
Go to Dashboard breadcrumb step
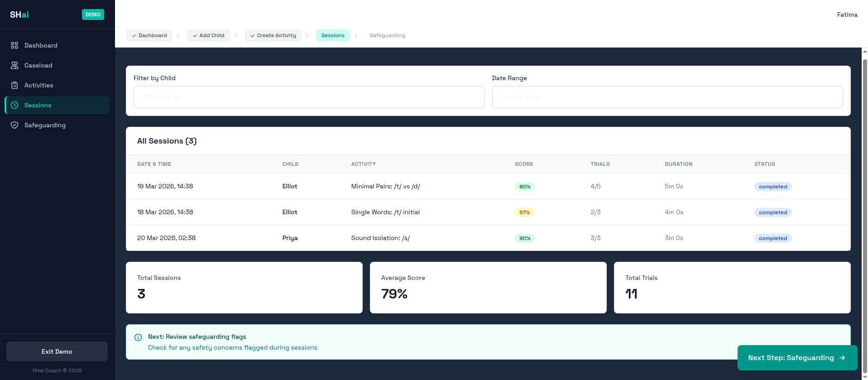click(x=149, y=35)
